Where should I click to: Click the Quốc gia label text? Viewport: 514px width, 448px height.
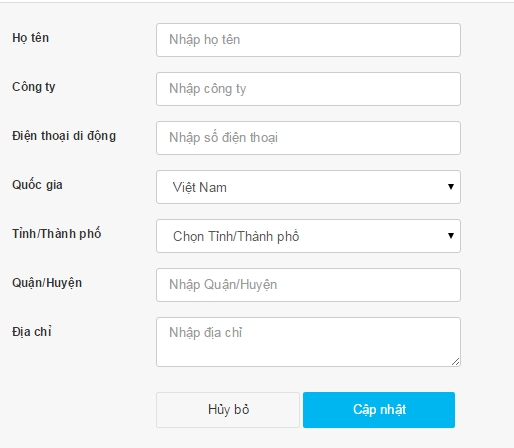[x=37, y=185]
